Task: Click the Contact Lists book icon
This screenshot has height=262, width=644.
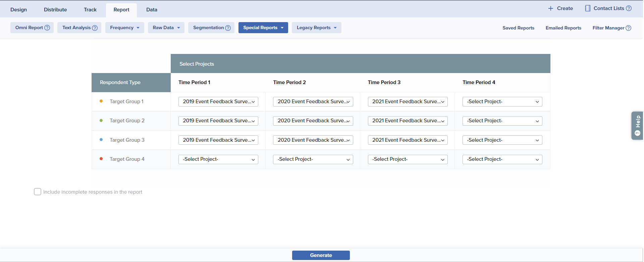Action: (x=588, y=8)
